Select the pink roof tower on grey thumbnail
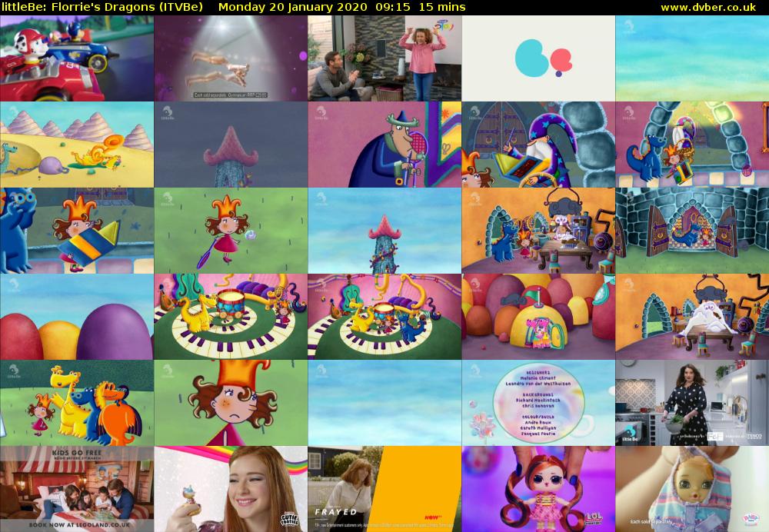Viewport: 769px width, 532px height. [231, 145]
